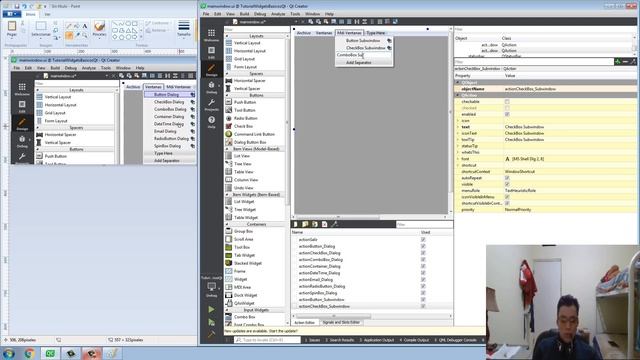Collapse the Spacers category in widget box
640x360 pixels.
tap(227, 74)
